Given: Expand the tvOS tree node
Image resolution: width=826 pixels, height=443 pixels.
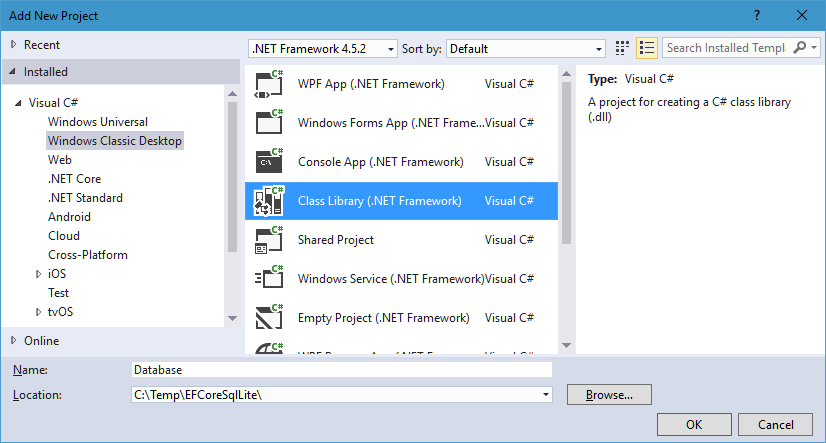Looking at the screenshot, I should [x=38, y=312].
